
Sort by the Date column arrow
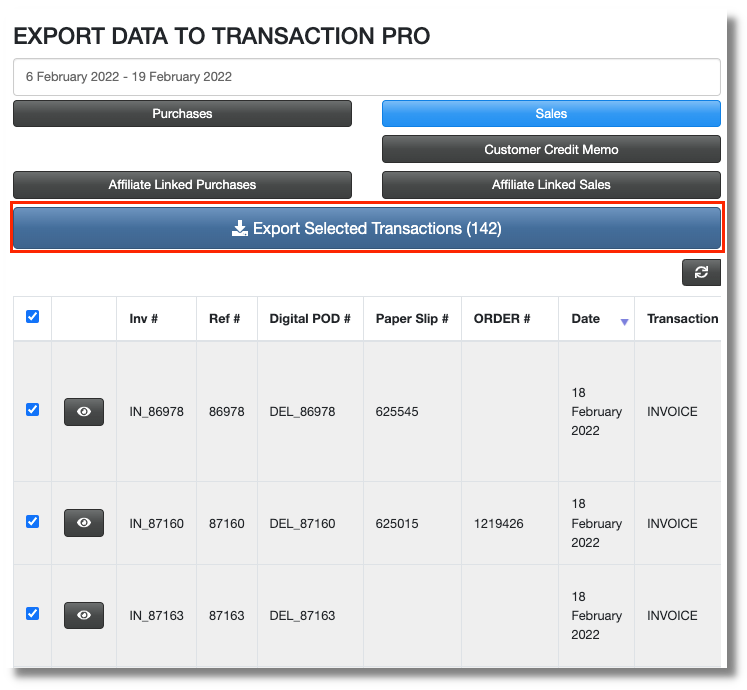point(624,322)
